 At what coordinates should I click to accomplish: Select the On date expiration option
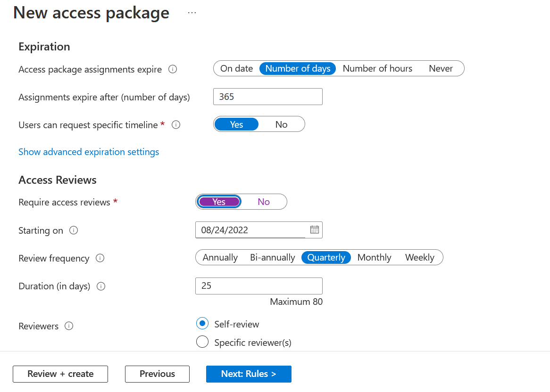[x=236, y=68]
